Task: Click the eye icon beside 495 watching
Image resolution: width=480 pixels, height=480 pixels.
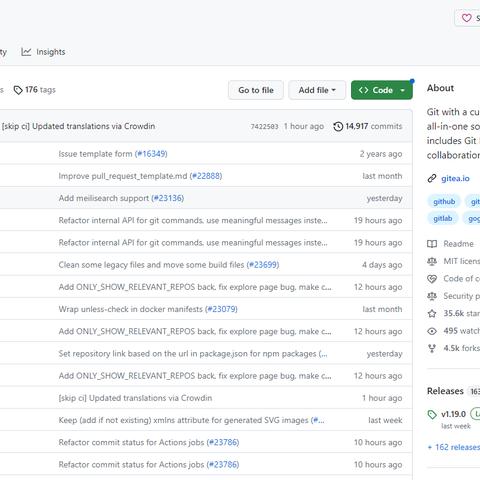Action: point(432,331)
